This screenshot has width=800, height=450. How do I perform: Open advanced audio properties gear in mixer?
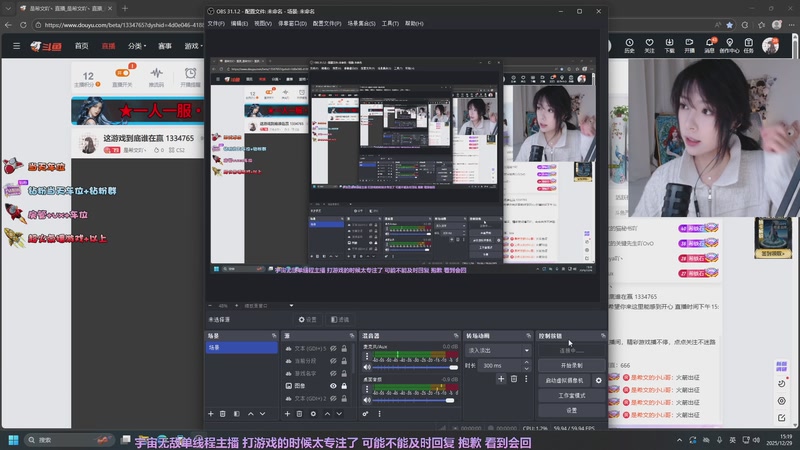click(x=365, y=414)
